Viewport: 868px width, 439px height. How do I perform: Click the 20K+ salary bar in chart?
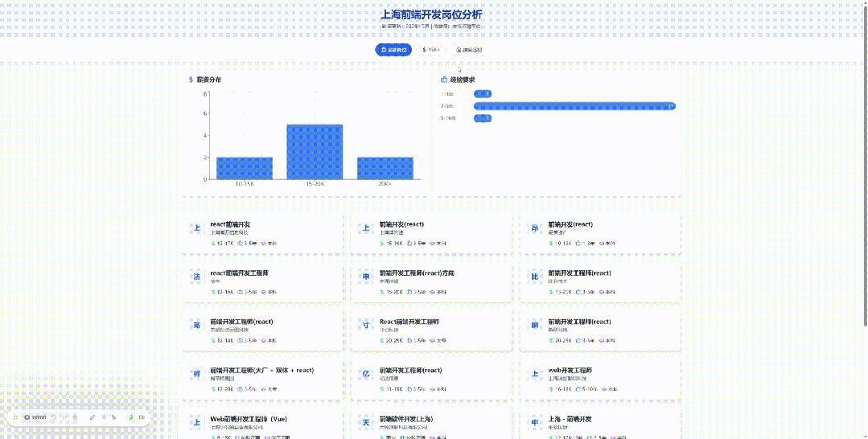(385, 168)
